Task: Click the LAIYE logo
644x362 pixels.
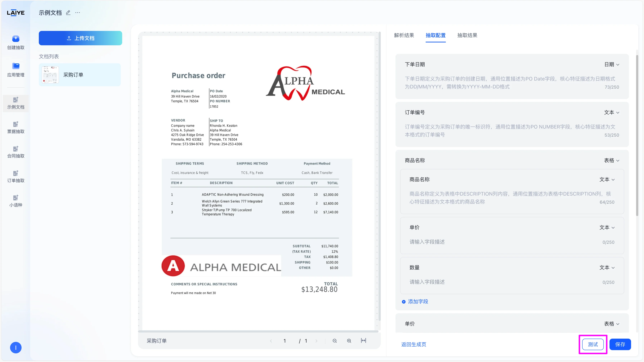Action: (15, 13)
